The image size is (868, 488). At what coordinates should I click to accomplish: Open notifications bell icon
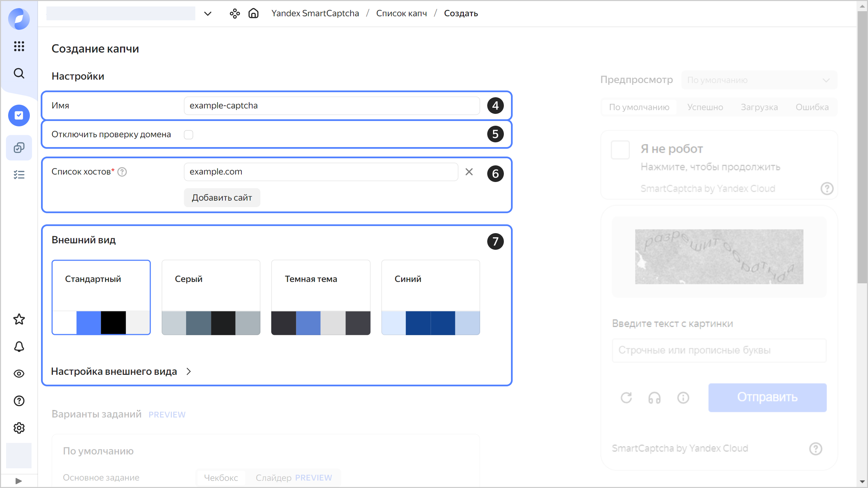19,346
